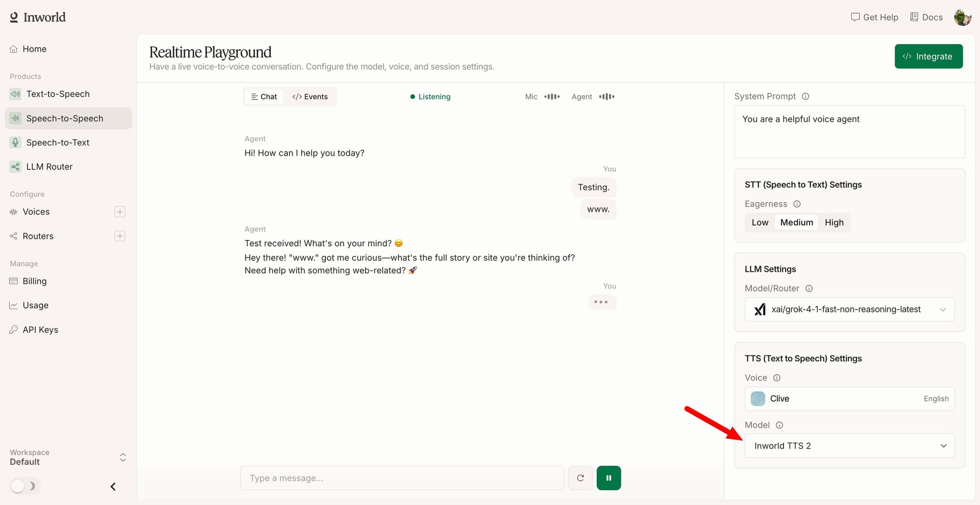The height and width of the screenshot is (505, 980).
Task: Open the Get Help link
Action: pyautogui.click(x=875, y=17)
